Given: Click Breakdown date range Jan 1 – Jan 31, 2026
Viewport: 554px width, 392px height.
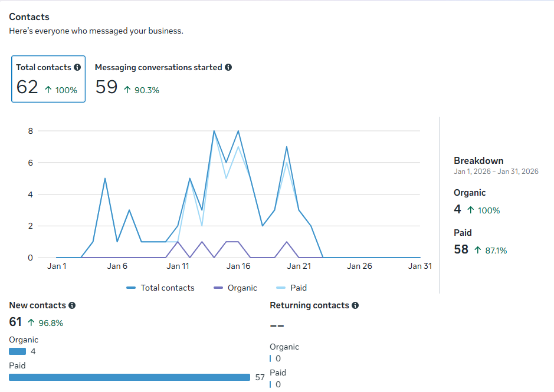Looking at the screenshot, I should [x=496, y=172].
